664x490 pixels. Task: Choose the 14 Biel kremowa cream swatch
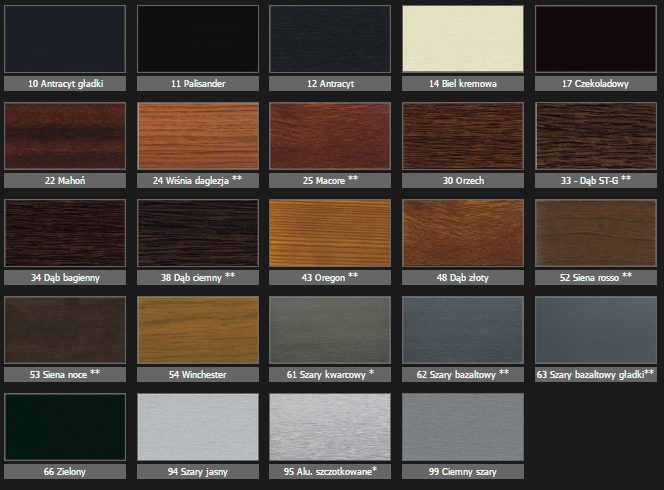(463, 40)
